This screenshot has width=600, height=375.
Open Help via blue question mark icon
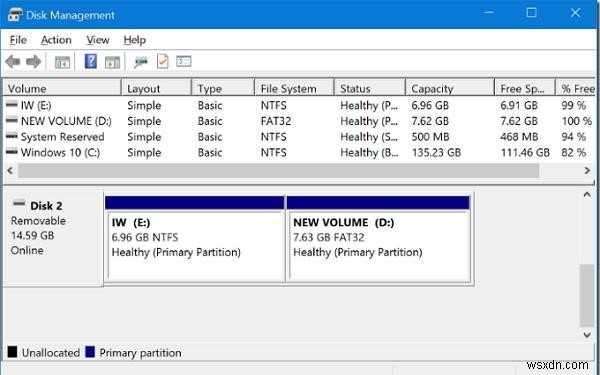(90, 61)
